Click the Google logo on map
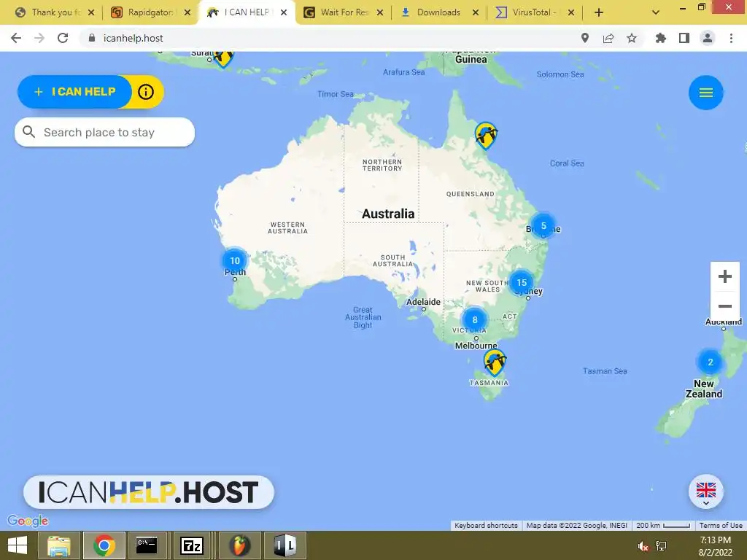Viewport: 747px width, 560px height. pyautogui.click(x=28, y=521)
